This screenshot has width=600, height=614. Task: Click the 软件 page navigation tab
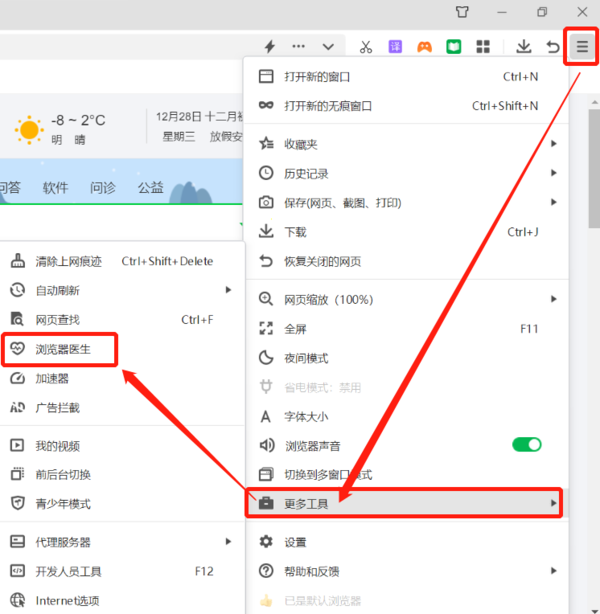coord(55,188)
